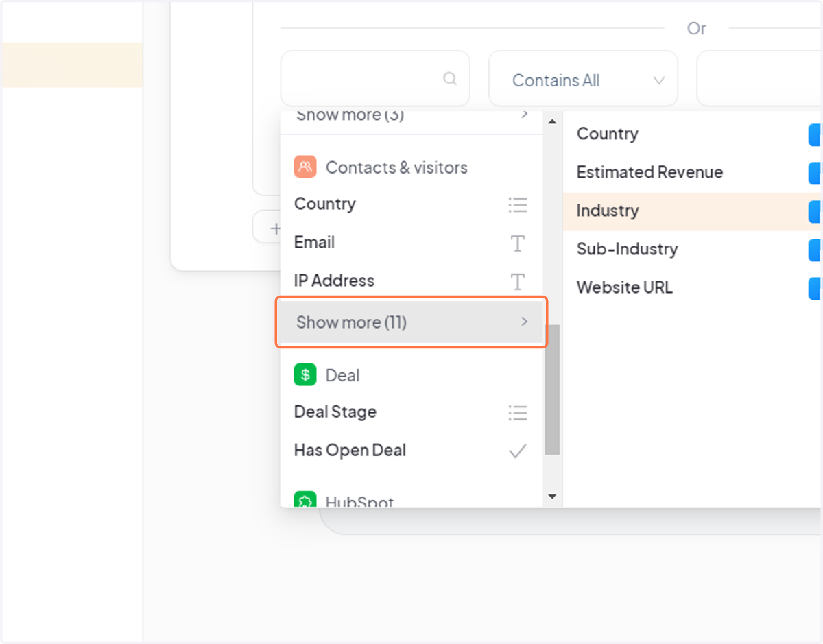Image resolution: width=823 pixels, height=644 pixels.
Task: Open the 'Contains All' operator dropdown
Action: pyautogui.click(x=583, y=80)
